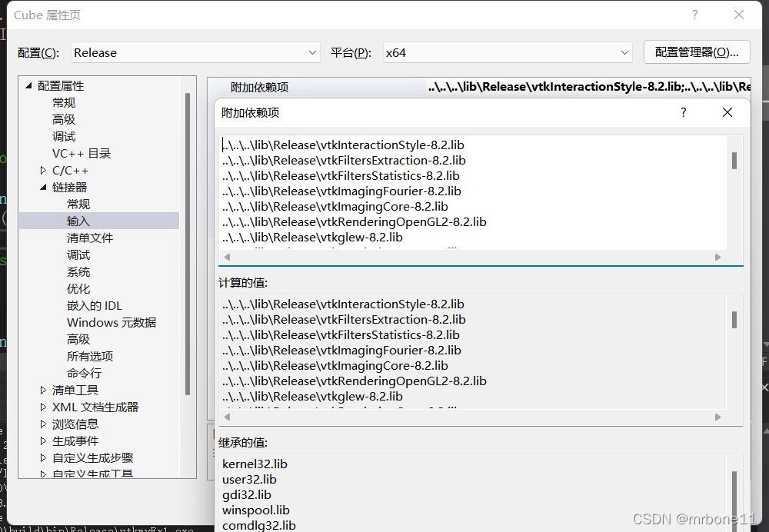Click vtkglew-8.2.lib in 计算的值 list

pyautogui.click(x=312, y=396)
